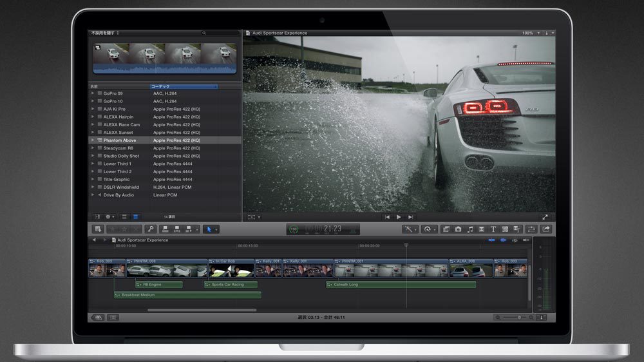The image size is (644, 362).
Task: Switch browser to filmstrip view
Action: (124, 216)
